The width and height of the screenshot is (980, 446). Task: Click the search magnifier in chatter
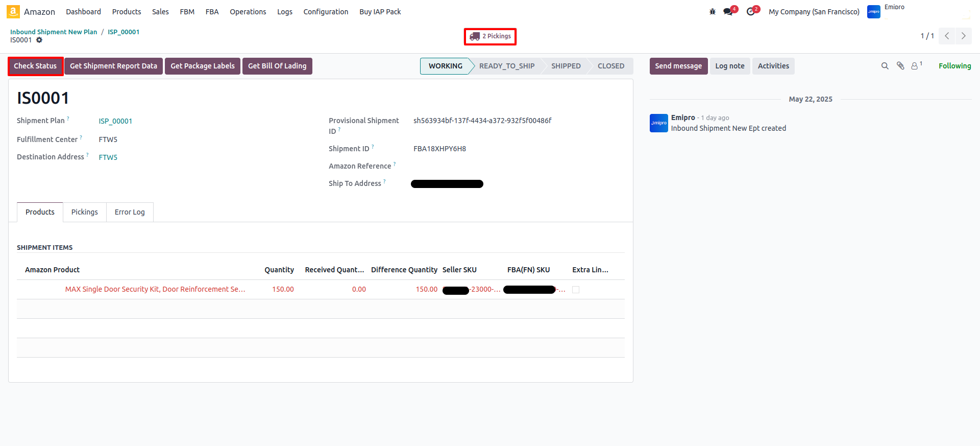point(885,66)
